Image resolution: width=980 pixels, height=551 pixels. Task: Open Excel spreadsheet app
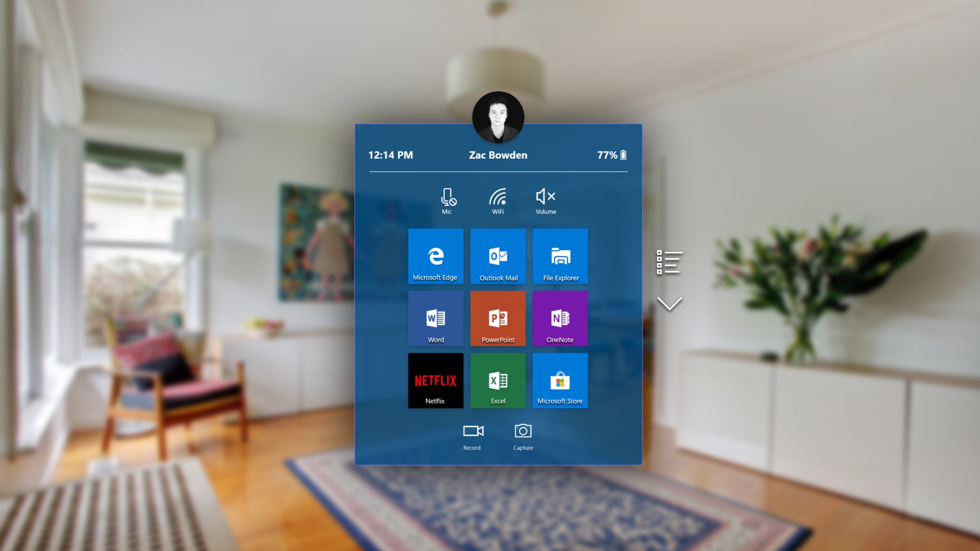click(x=496, y=380)
